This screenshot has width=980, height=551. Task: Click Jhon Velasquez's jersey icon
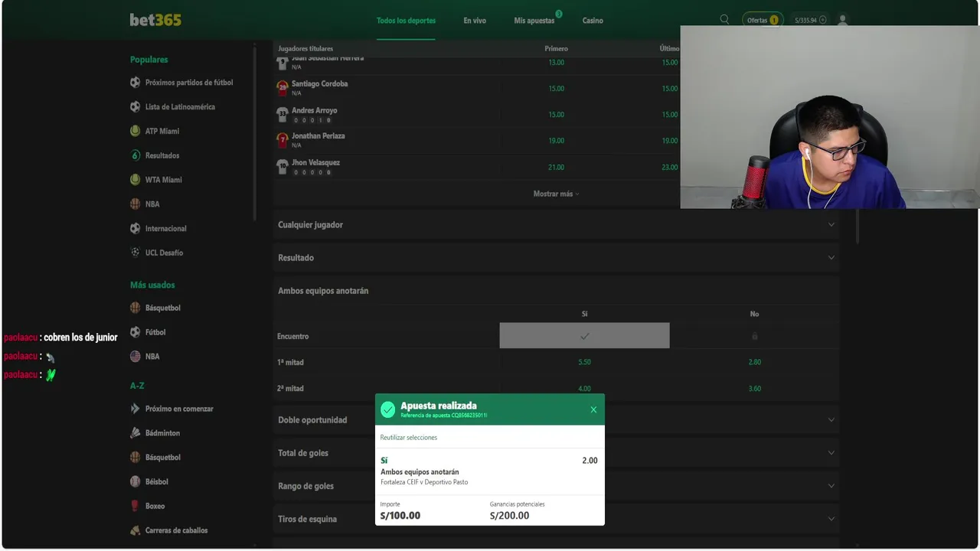click(283, 167)
